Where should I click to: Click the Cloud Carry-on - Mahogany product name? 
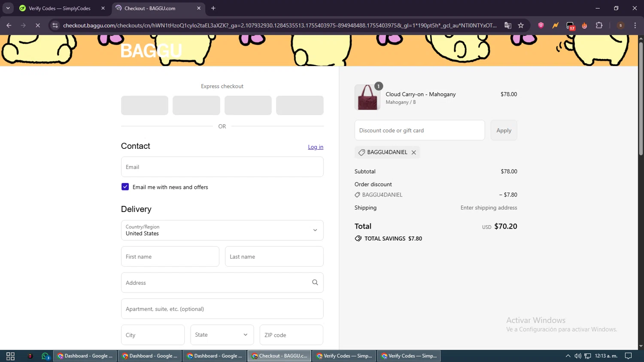[x=420, y=94]
